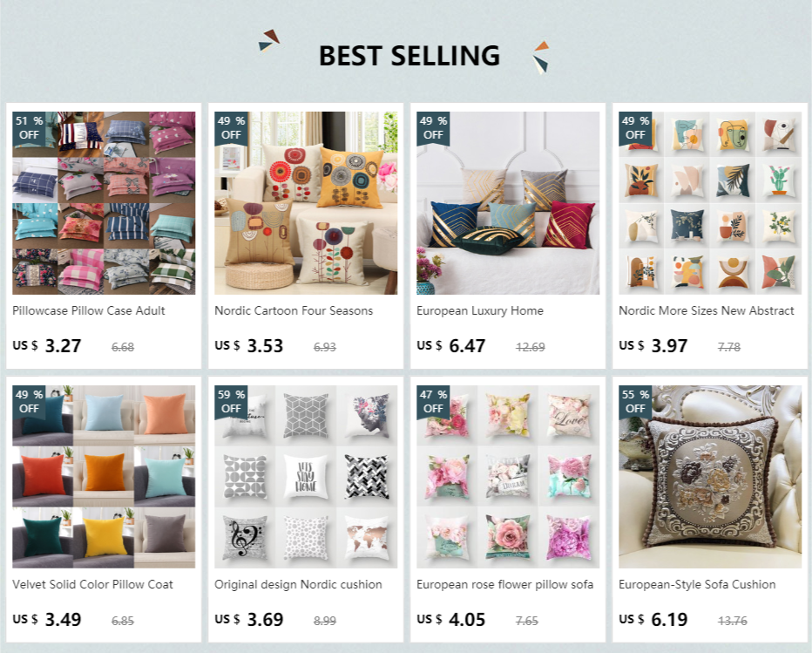Click the US $6.47 price
This screenshot has width=812, height=653.
[451, 345]
